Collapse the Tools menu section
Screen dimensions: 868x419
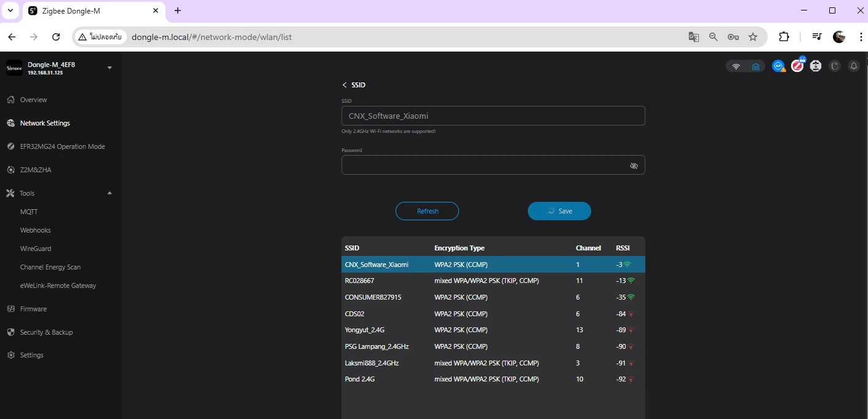[109, 193]
